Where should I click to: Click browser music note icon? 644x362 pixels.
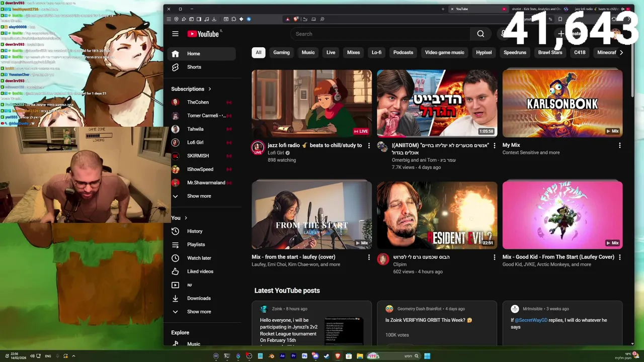[206, 19]
